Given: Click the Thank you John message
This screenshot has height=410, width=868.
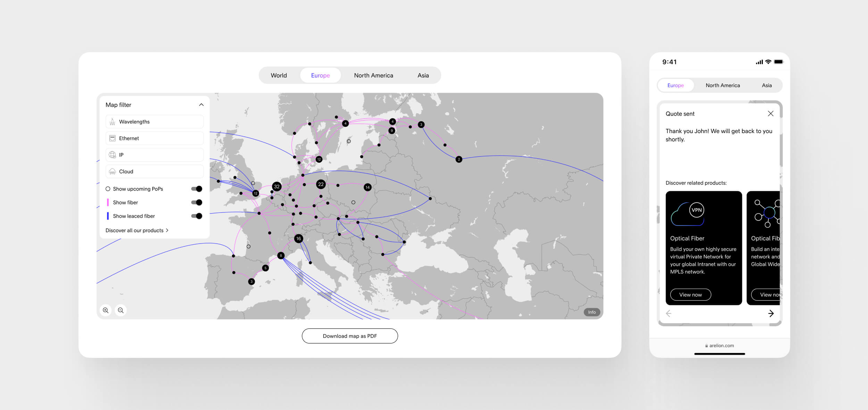Looking at the screenshot, I should tap(719, 135).
